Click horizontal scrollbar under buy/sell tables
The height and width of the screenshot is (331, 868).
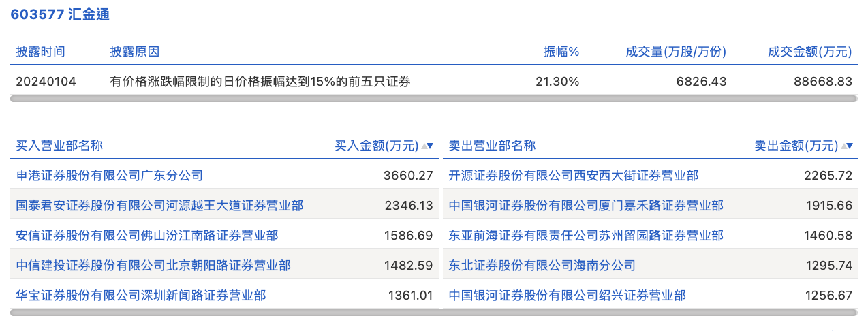434,313
